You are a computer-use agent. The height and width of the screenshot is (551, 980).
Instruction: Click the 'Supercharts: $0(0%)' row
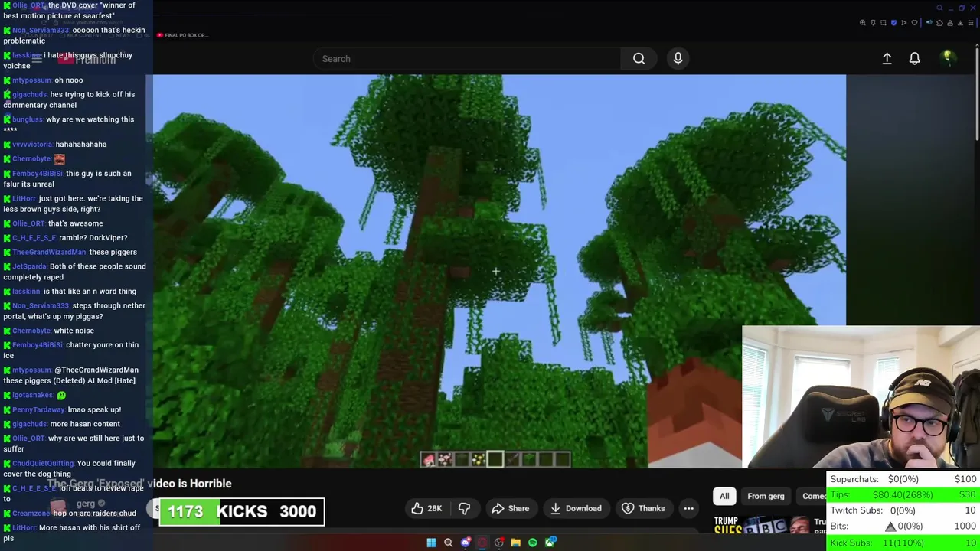(903, 479)
